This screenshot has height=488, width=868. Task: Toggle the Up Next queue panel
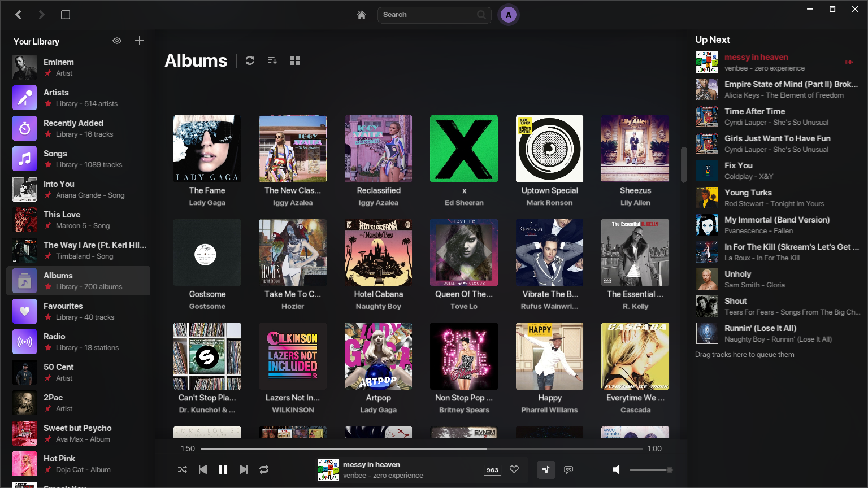[x=546, y=469]
